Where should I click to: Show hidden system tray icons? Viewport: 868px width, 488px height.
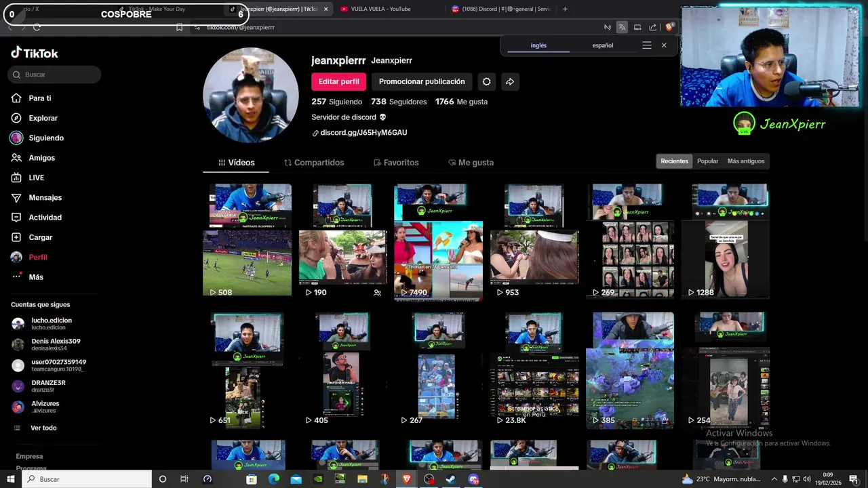pos(774,479)
